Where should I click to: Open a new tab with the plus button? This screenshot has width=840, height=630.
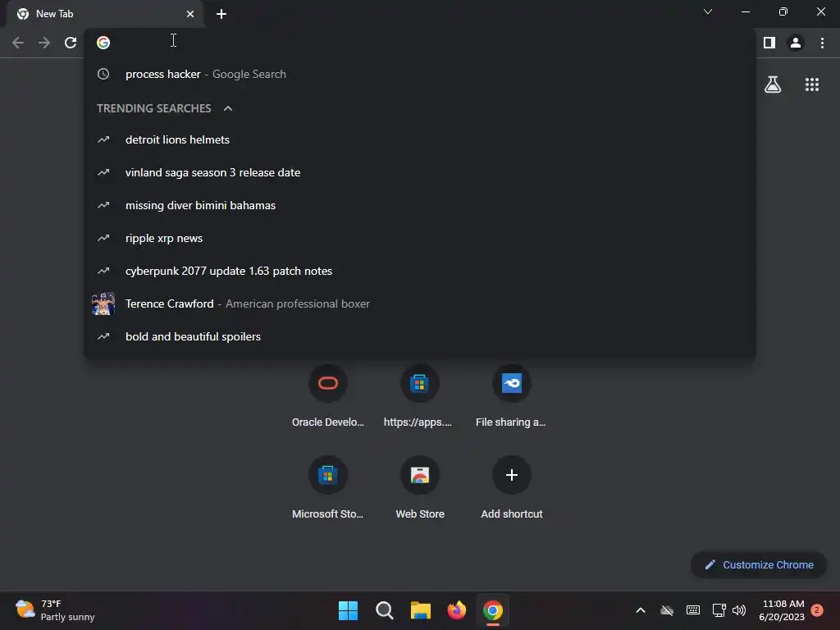[221, 14]
